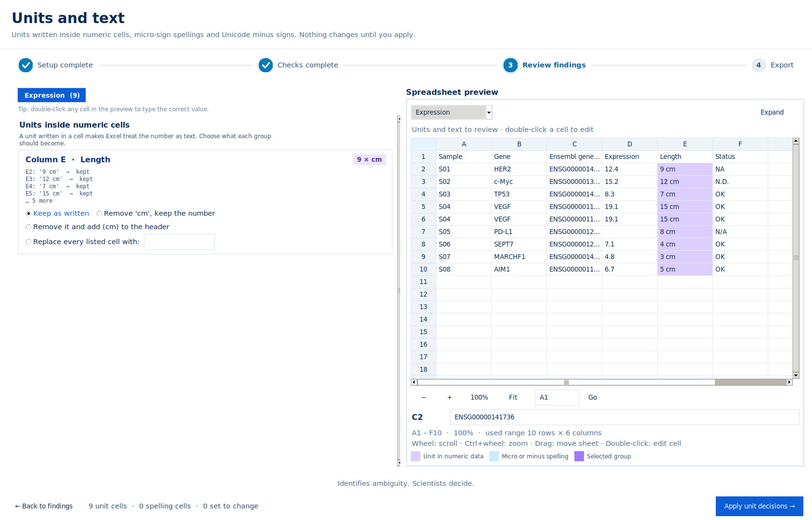Click the '8 cm' Length cell
This screenshot has width=812, height=520.
pos(685,232)
